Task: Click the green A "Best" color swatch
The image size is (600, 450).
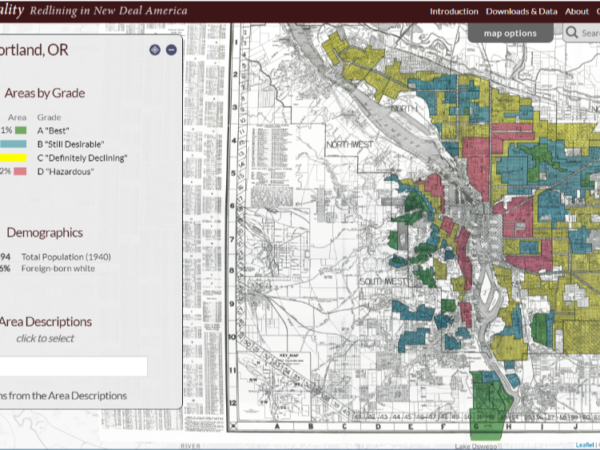Action: [19, 130]
